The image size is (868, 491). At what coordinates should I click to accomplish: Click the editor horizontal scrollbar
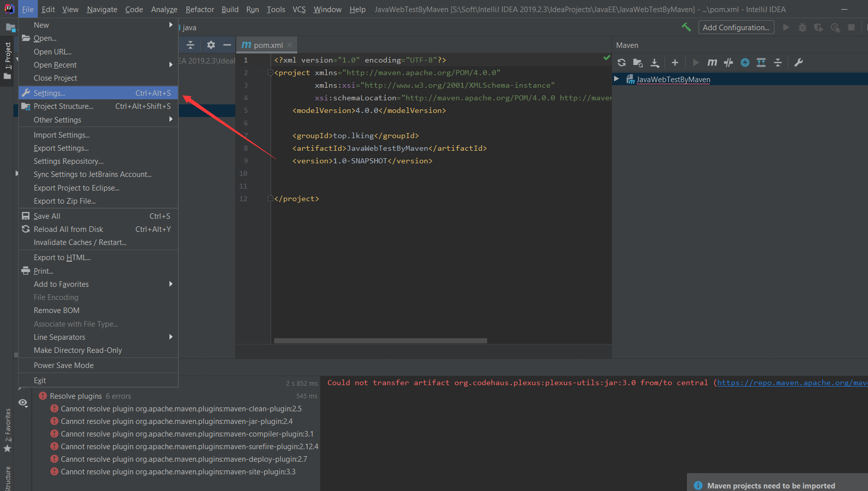point(380,341)
